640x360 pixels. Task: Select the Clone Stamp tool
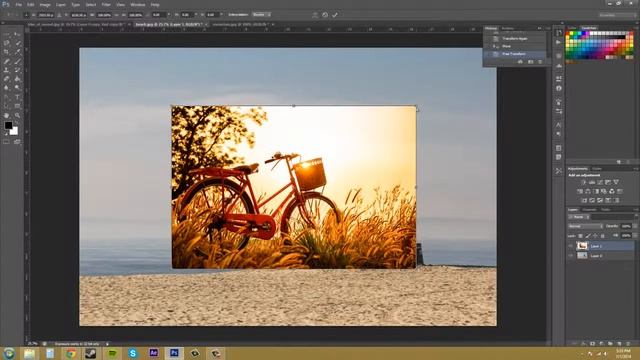(x=7, y=70)
